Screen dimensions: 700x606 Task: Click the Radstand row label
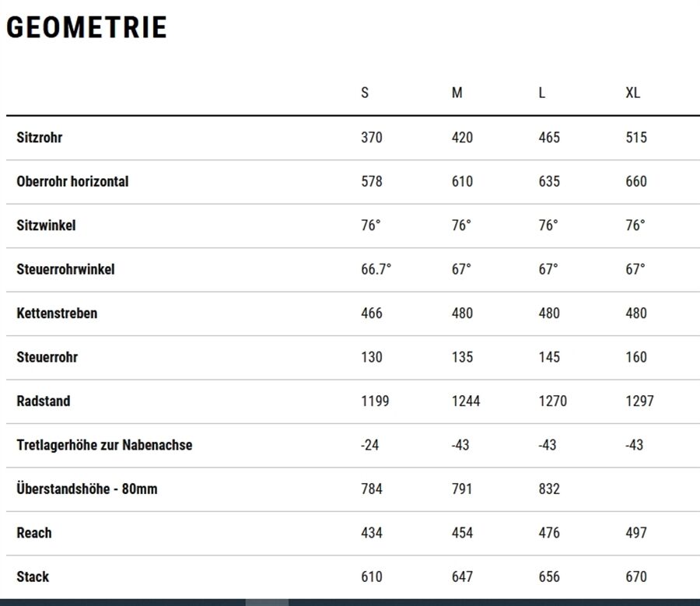pyautogui.click(x=44, y=401)
